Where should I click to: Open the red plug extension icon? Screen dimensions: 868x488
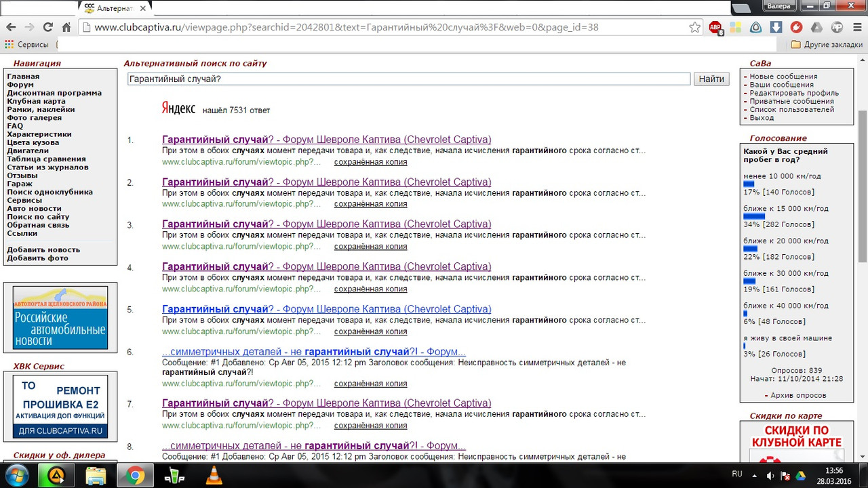796,28
